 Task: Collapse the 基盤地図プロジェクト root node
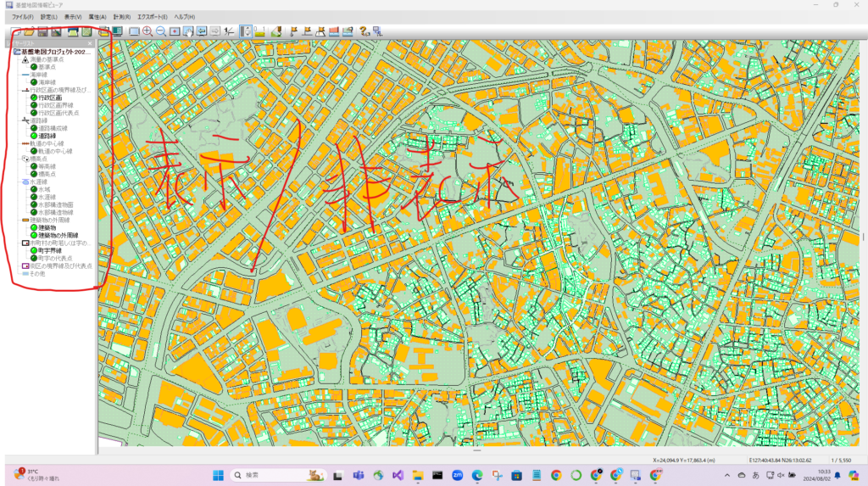tap(17, 52)
